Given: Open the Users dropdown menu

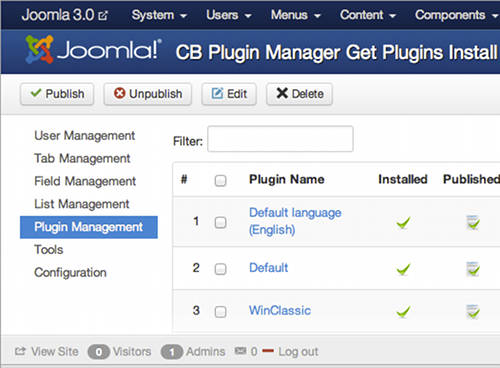Looking at the screenshot, I should click(228, 15).
